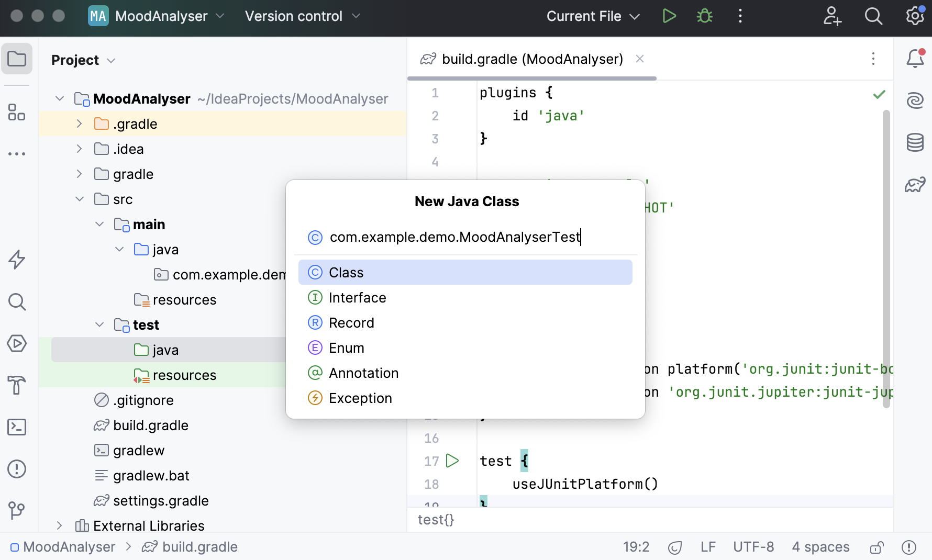Screen dimensions: 932x560
Task: Click the Run green play button
Action: (669, 16)
